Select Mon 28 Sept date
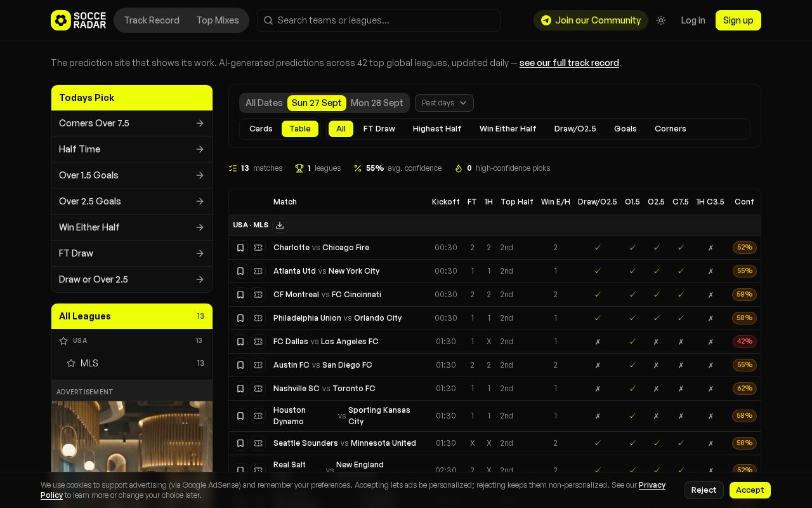Image resolution: width=812 pixels, height=508 pixels. click(x=377, y=103)
